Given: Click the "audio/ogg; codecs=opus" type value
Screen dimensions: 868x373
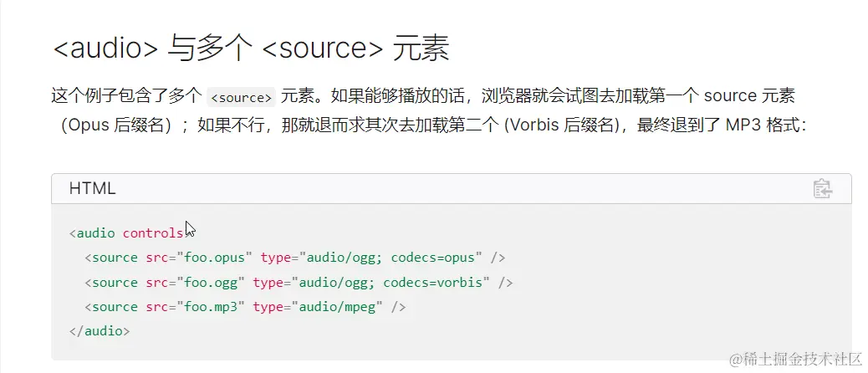Looking at the screenshot, I should pos(392,258).
